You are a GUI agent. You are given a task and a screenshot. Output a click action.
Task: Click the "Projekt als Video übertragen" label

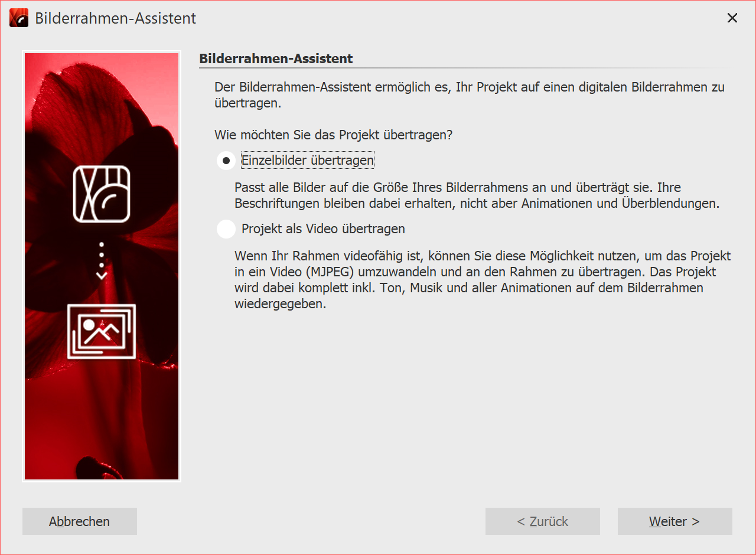pos(323,229)
